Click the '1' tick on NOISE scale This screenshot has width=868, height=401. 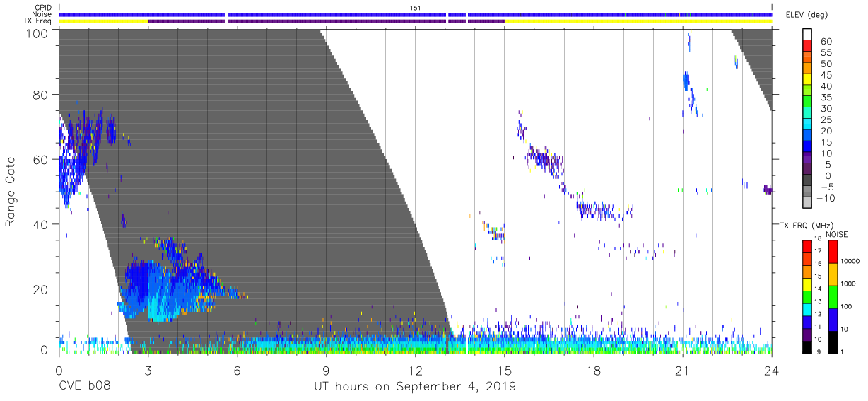point(842,352)
